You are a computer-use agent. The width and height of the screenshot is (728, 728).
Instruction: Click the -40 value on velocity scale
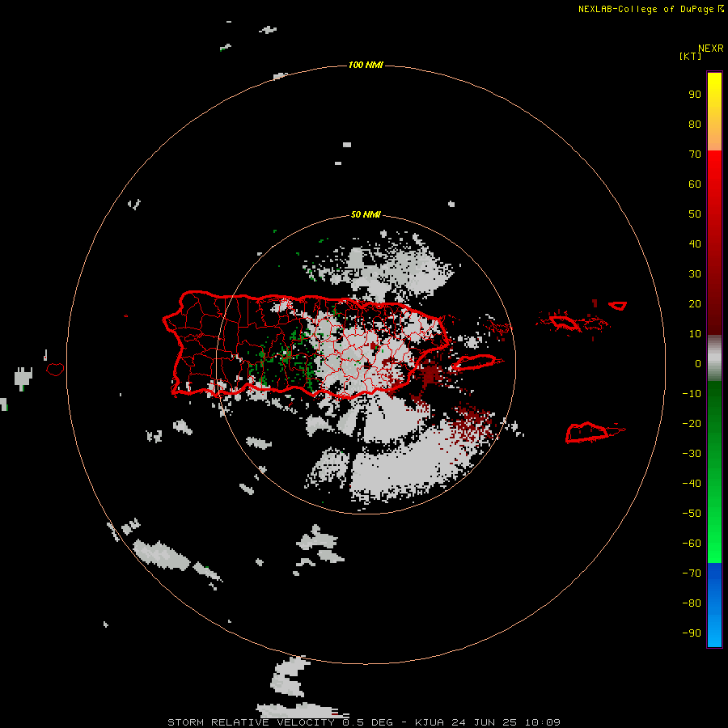point(692,484)
